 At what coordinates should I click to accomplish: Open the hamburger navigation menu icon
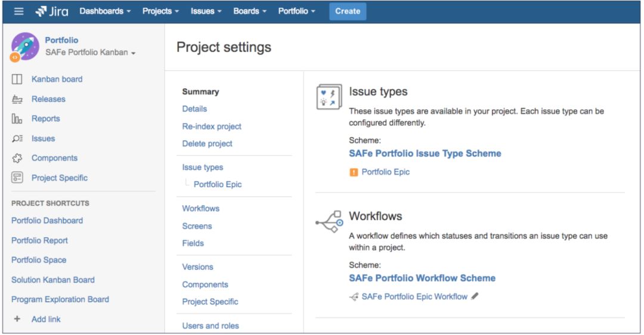click(x=19, y=11)
